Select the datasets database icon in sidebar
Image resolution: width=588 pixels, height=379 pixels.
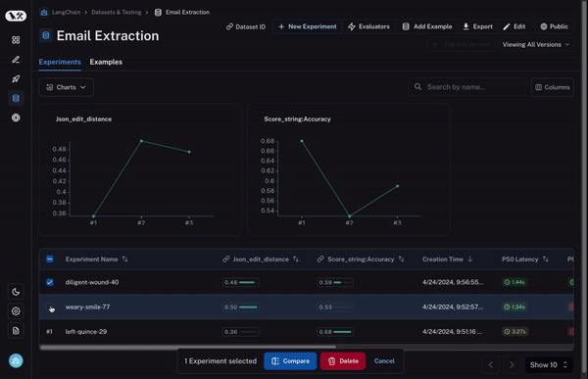16,98
